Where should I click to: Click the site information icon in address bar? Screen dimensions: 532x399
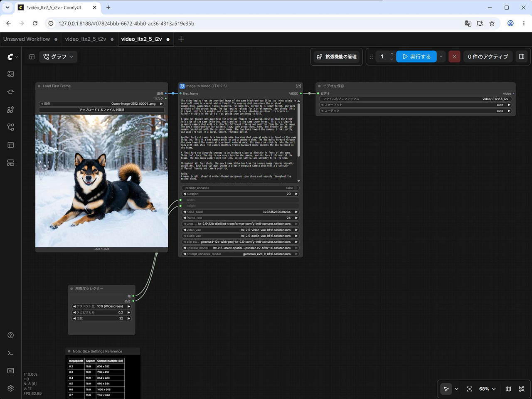(x=51, y=24)
